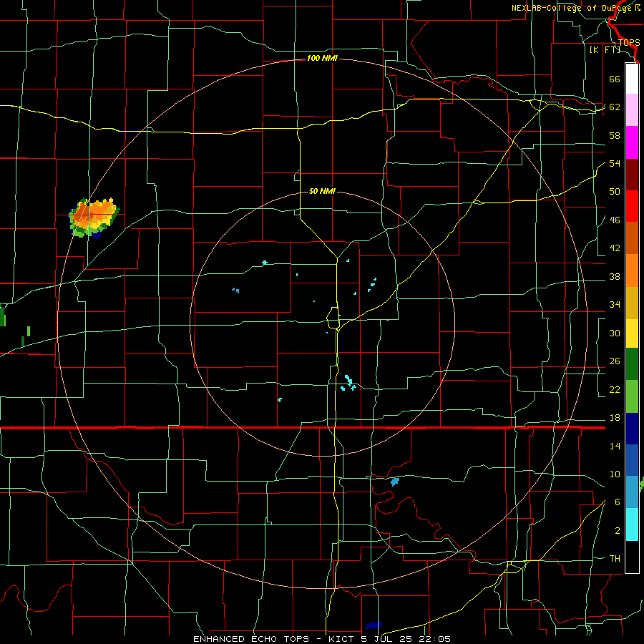Click the 42 legend value
This screenshot has width=644, height=644.
[x=615, y=248]
